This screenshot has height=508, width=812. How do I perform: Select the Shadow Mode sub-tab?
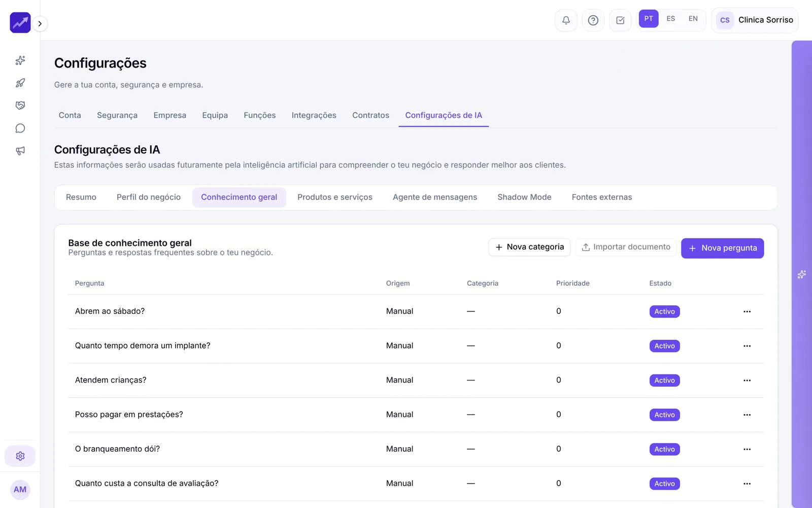(x=524, y=197)
